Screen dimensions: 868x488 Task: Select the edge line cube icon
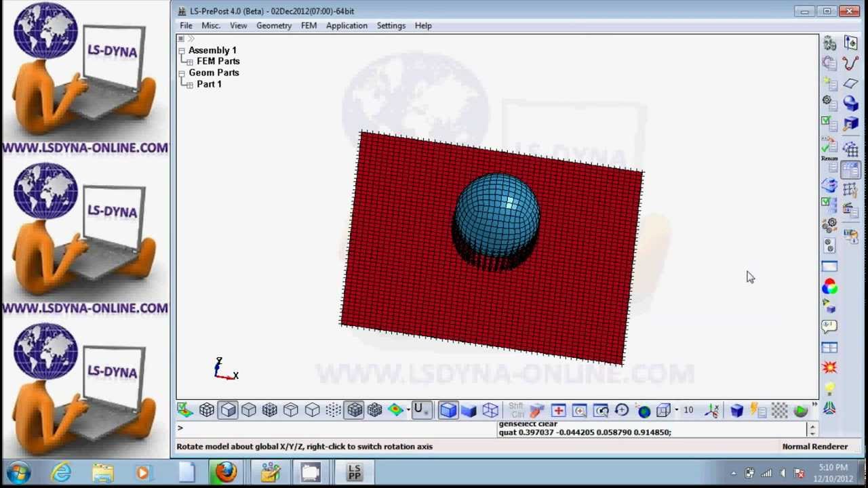(x=312, y=410)
